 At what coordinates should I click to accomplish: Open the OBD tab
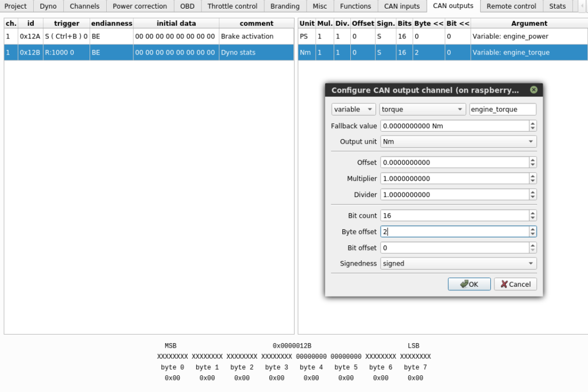[x=187, y=6]
